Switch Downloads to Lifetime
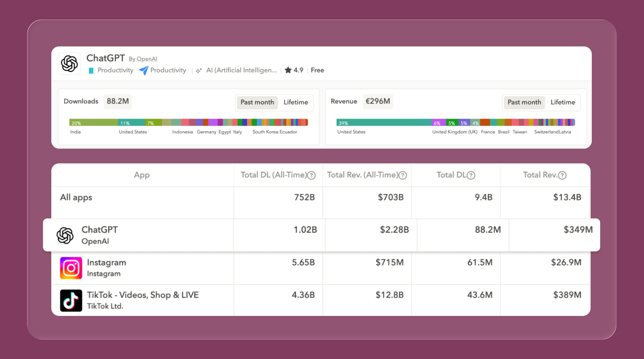Screen dimensions: 644x359 [x=295, y=102]
